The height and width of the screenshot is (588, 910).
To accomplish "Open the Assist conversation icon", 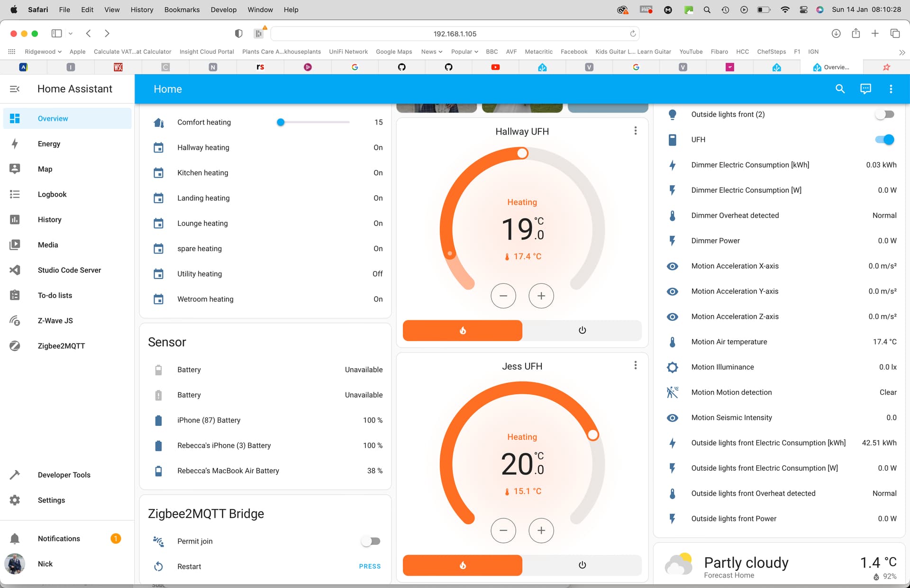I will pyautogui.click(x=865, y=89).
